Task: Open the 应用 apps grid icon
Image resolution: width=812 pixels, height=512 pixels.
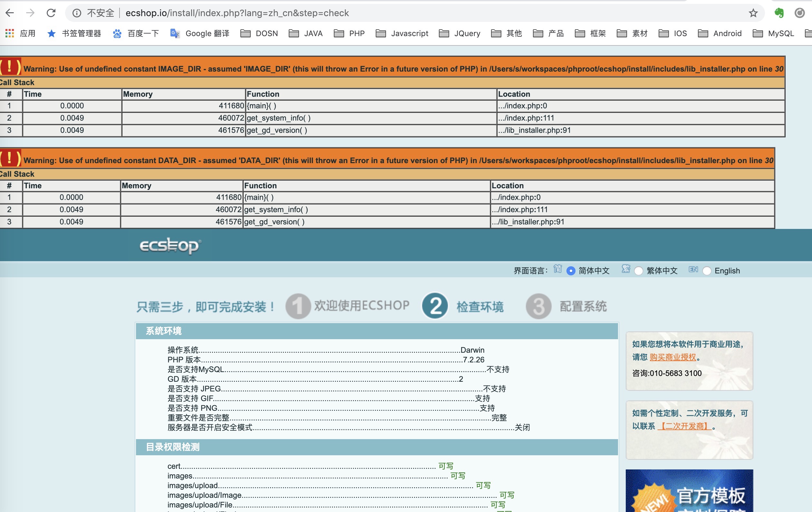Action: coord(10,33)
